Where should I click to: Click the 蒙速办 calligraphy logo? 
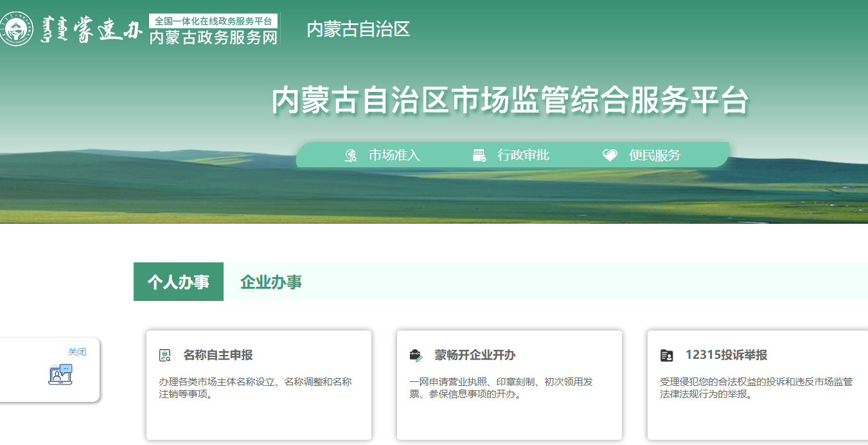[x=91, y=30]
